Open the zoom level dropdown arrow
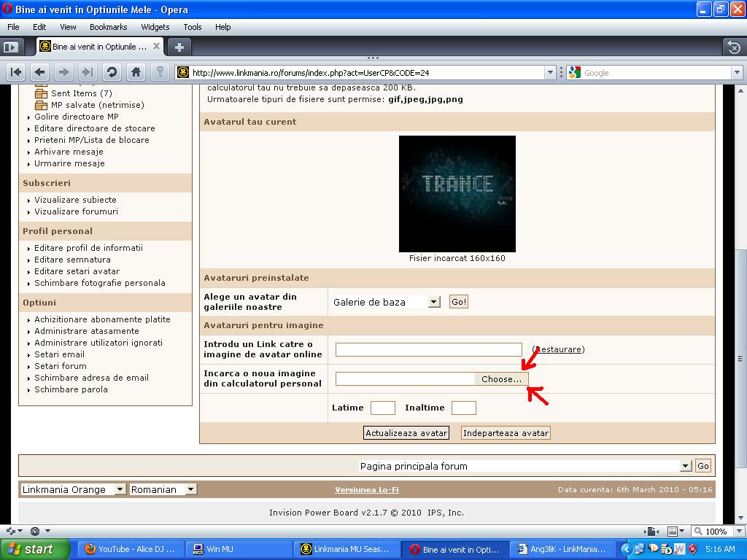Image resolution: width=747 pixels, height=560 pixels. pos(739,531)
